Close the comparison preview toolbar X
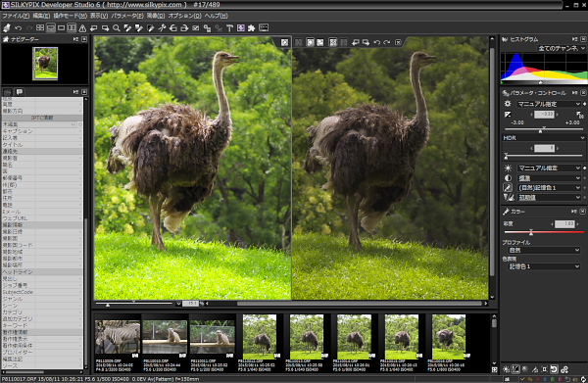Screen dimensions: 588x383 click(x=398, y=42)
